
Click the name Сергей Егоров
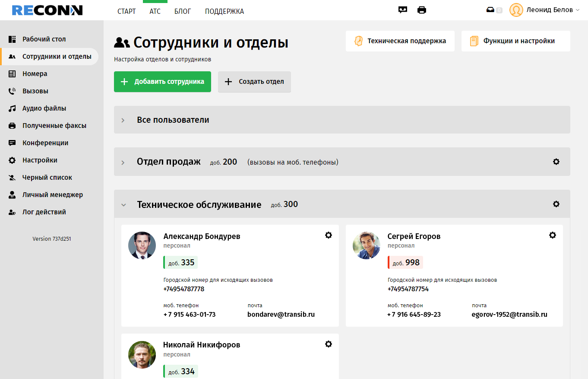414,236
